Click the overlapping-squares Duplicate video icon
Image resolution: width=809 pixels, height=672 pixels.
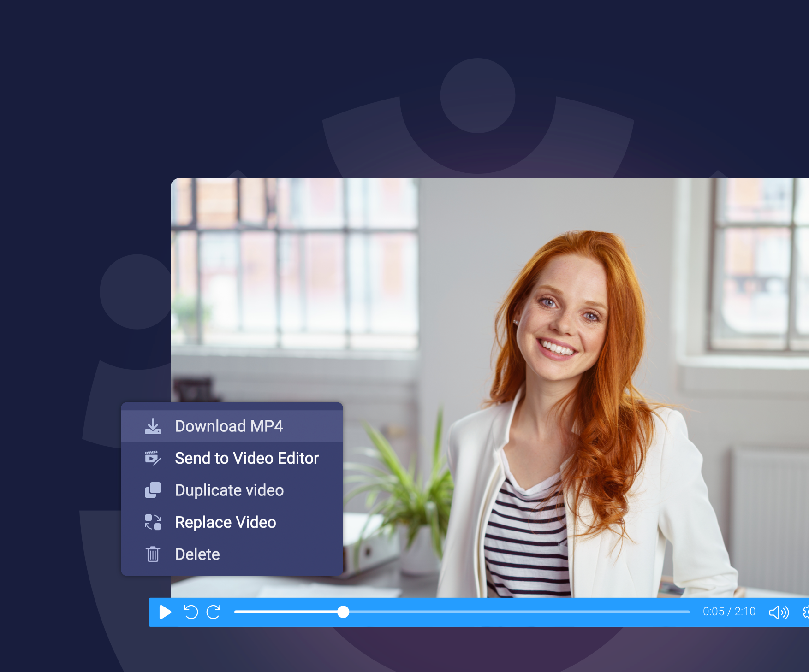(153, 490)
